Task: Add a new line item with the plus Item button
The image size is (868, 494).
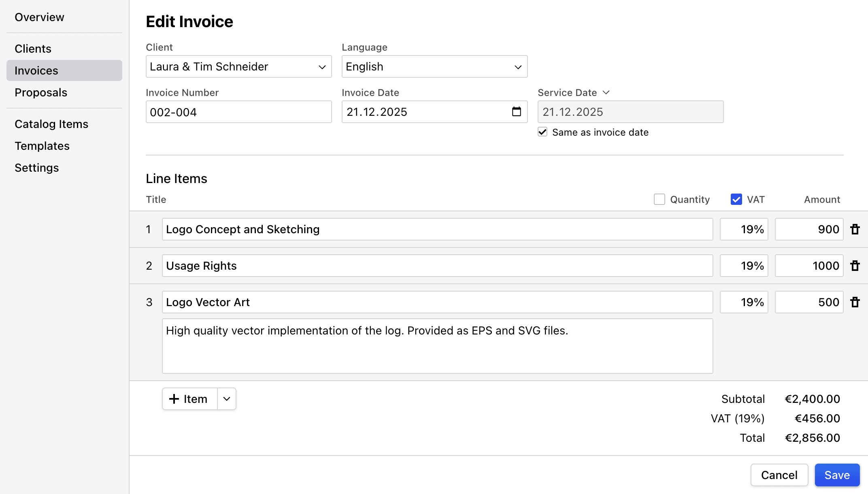Action: pos(189,398)
